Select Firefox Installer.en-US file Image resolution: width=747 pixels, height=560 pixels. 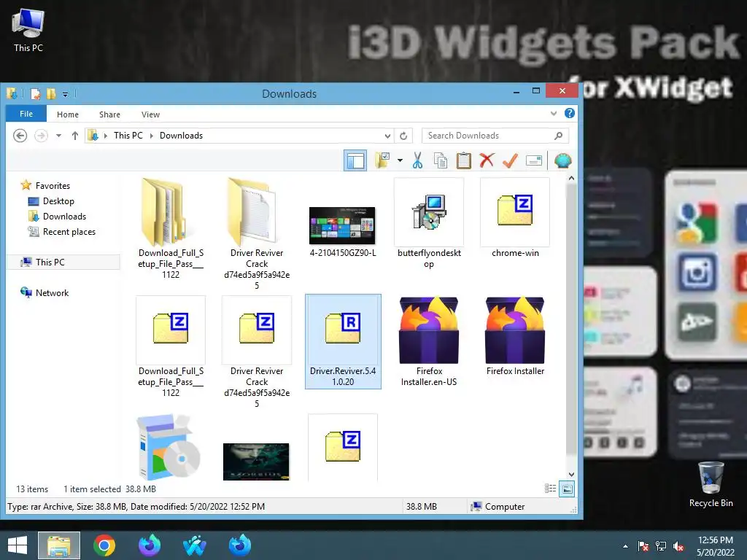coord(429,341)
